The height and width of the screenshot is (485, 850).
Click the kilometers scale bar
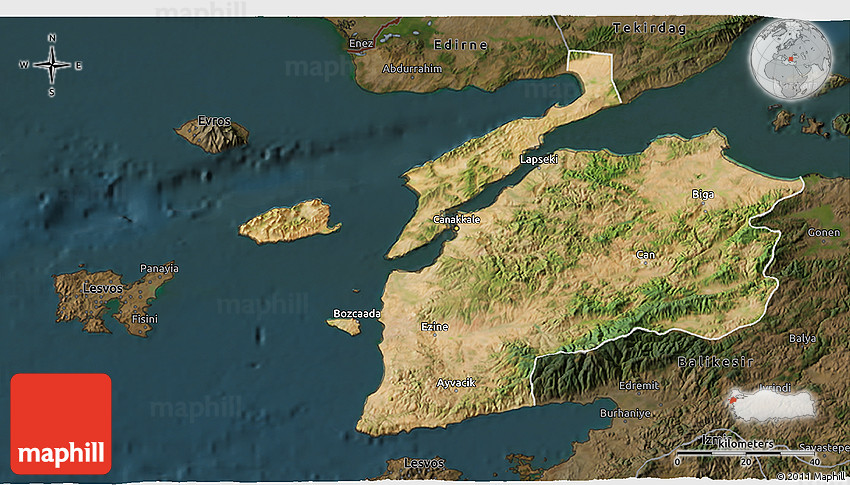click(x=745, y=454)
